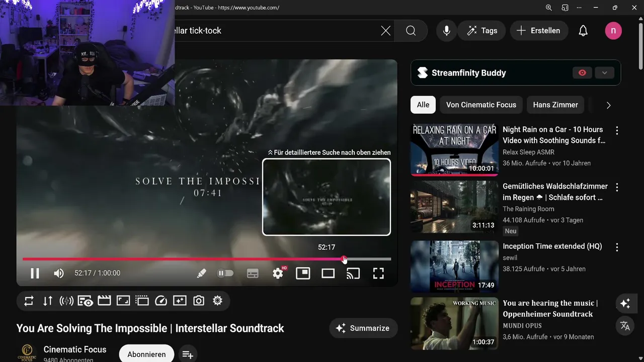This screenshot has height=362, width=644.
Task: Switch to theater mode
Action: coord(328,273)
